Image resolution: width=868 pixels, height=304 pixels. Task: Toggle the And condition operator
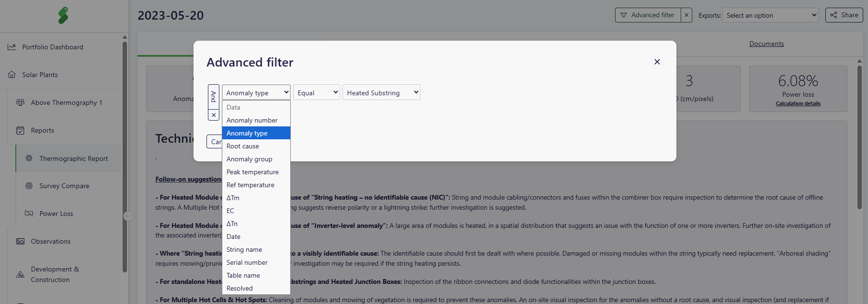pos(214,96)
